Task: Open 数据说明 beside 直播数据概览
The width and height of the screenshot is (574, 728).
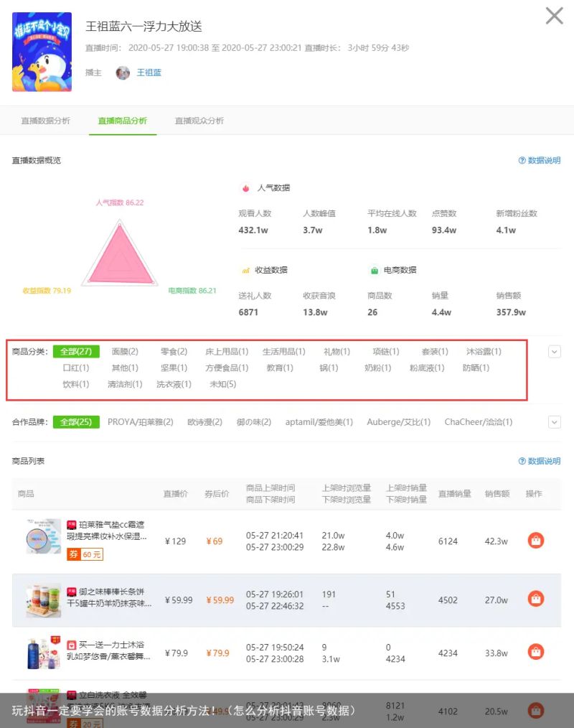Action: [x=539, y=160]
